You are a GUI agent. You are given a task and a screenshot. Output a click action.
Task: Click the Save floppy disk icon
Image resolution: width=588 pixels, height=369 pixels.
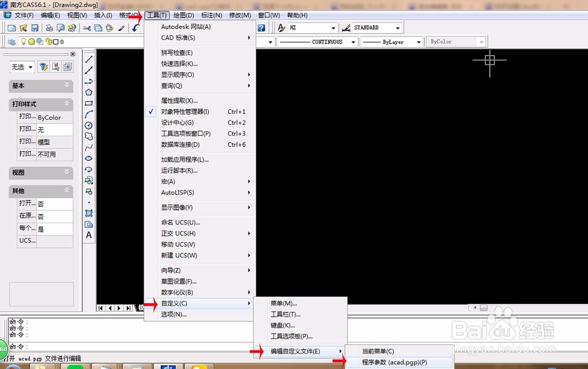click(35, 28)
